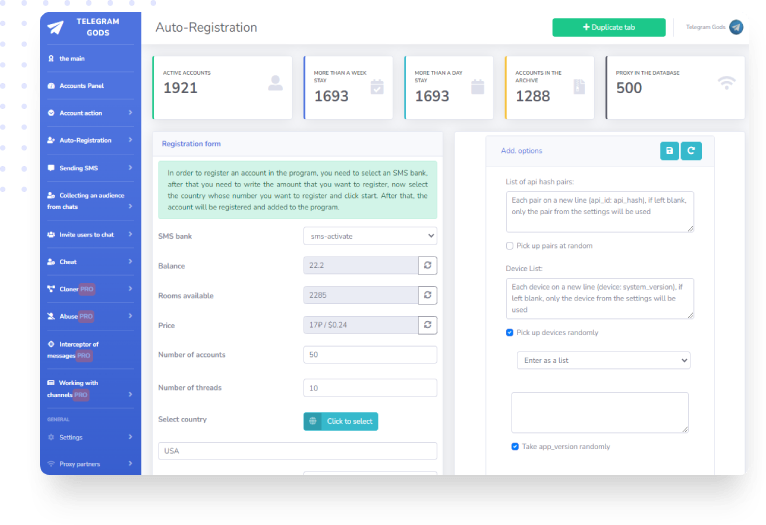The image size is (766, 525).
Task: Refresh the Balance value
Action: (x=427, y=265)
